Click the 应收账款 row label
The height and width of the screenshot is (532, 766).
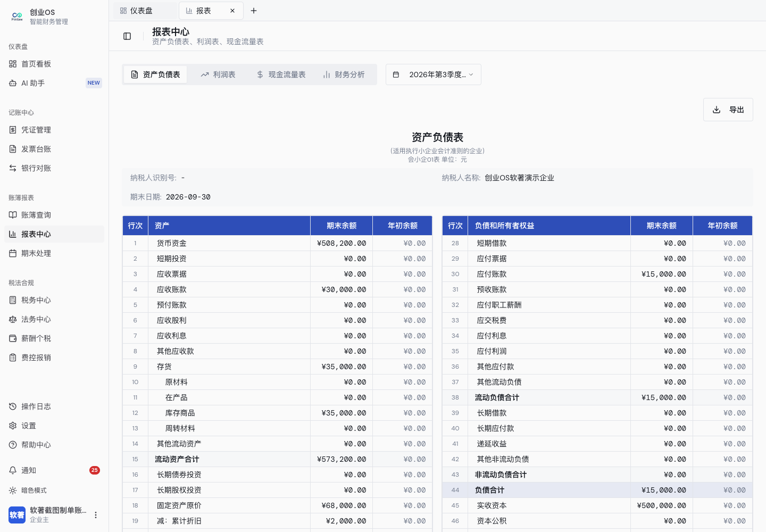(172, 289)
